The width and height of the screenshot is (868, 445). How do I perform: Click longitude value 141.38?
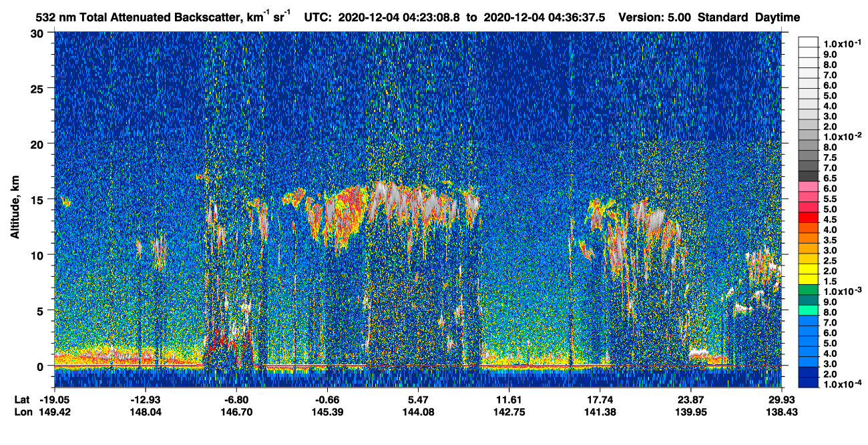(x=600, y=412)
